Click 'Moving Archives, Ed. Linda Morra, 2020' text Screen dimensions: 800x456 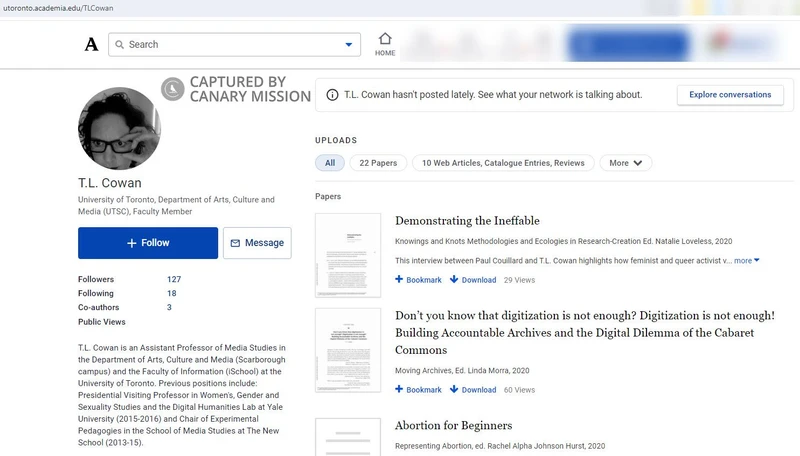[x=462, y=371]
